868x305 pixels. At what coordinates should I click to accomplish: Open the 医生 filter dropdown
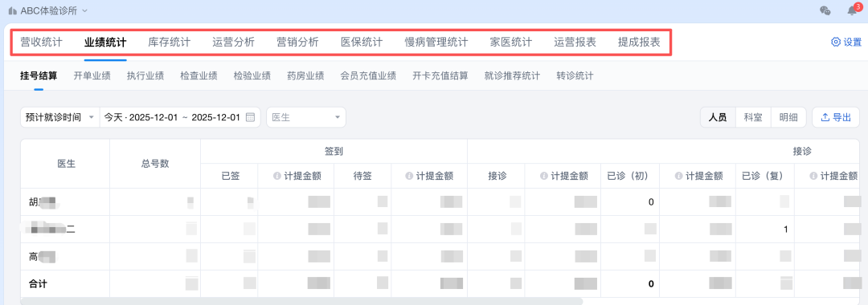tap(306, 117)
